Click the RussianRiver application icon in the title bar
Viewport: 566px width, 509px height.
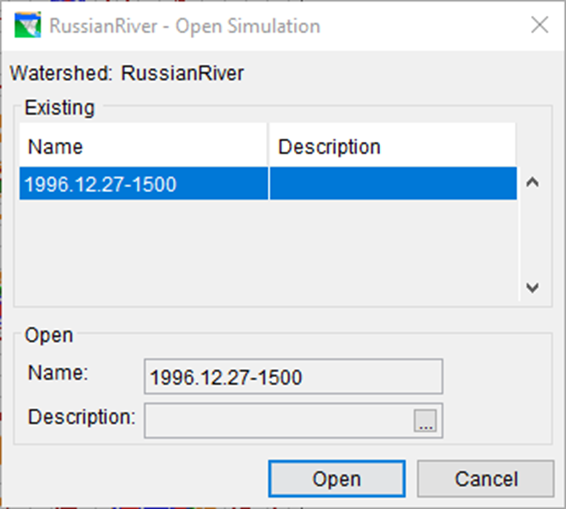[27, 25]
